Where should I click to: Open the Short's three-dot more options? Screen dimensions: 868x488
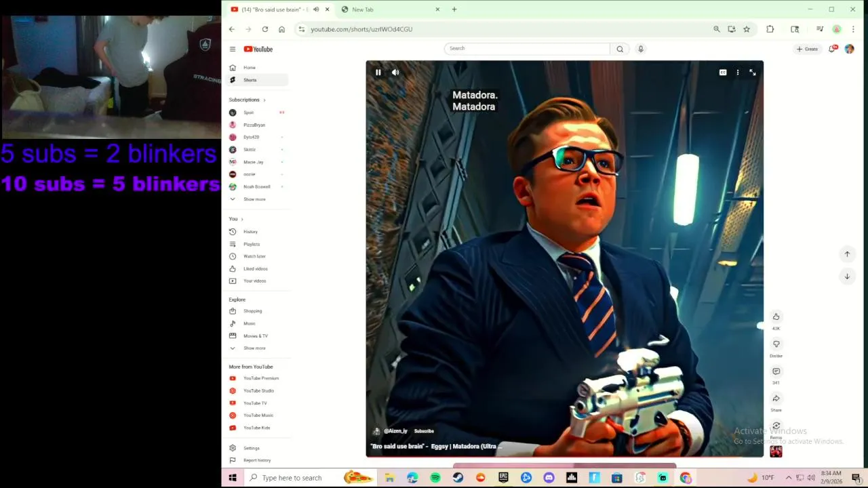[738, 73]
